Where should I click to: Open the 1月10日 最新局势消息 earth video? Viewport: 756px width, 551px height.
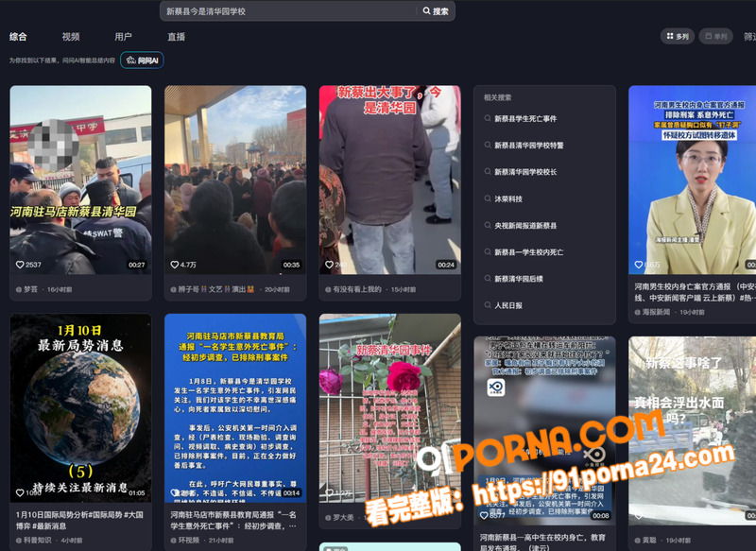(80, 408)
